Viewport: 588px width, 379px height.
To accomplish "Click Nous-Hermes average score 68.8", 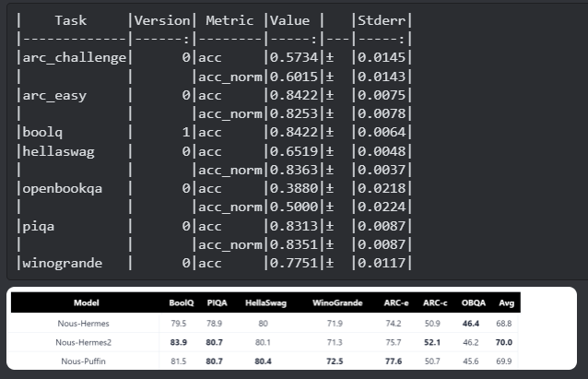I will 504,324.
